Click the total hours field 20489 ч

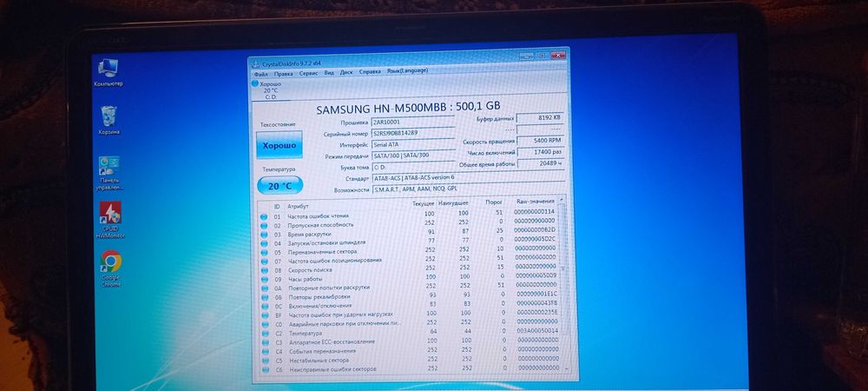(x=541, y=164)
